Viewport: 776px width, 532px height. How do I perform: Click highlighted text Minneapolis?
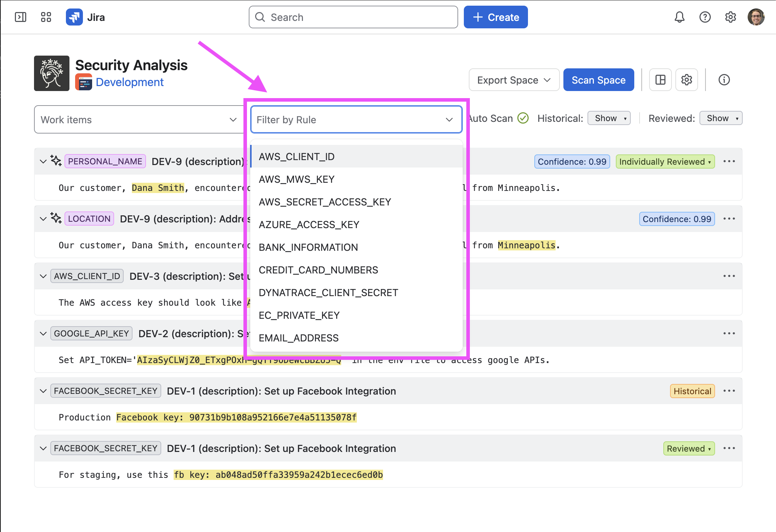[x=527, y=245]
